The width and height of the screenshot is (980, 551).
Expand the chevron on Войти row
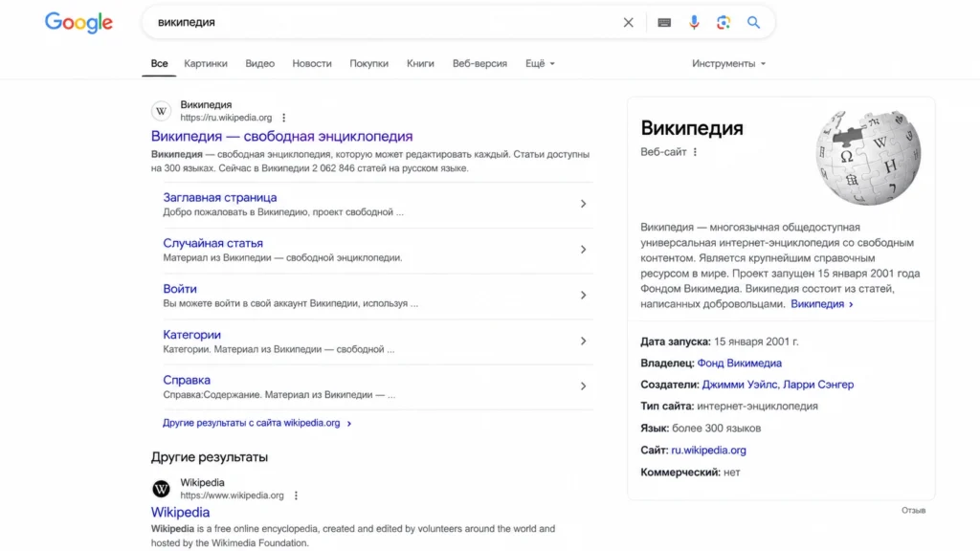[583, 295]
